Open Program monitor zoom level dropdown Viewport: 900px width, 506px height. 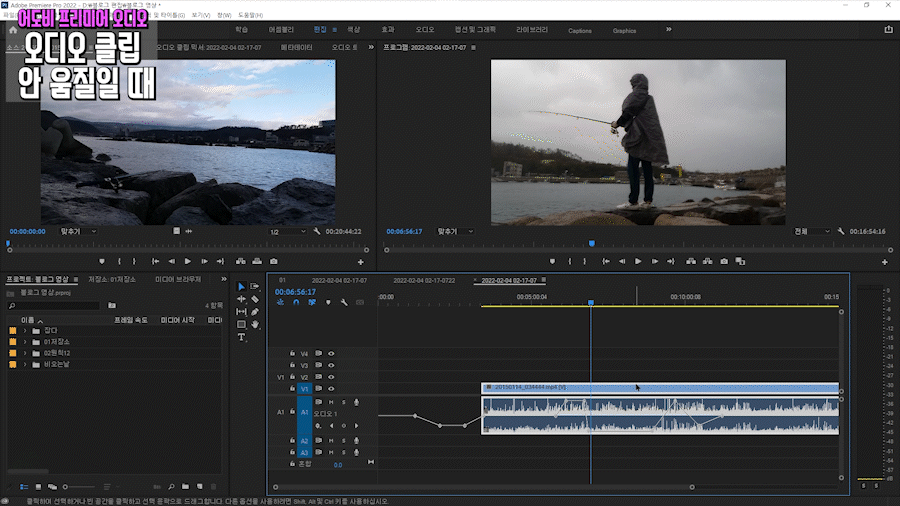[455, 231]
